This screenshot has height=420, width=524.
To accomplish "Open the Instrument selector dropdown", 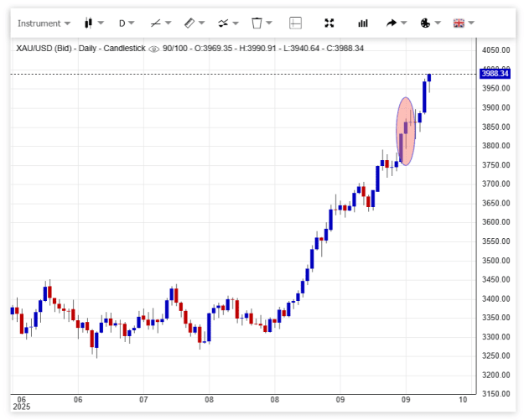I will [x=44, y=23].
